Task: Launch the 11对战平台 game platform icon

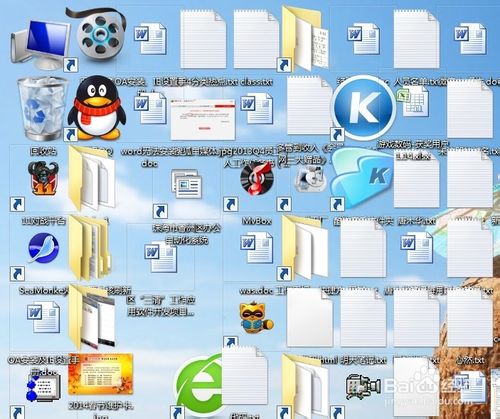Action: pyautogui.click(x=43, y=178)
